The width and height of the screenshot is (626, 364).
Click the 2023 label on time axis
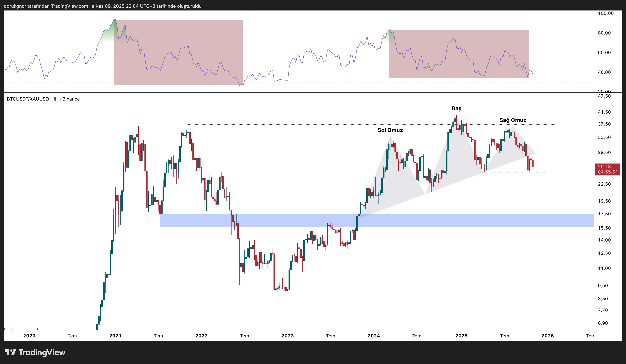pos(287,336)
